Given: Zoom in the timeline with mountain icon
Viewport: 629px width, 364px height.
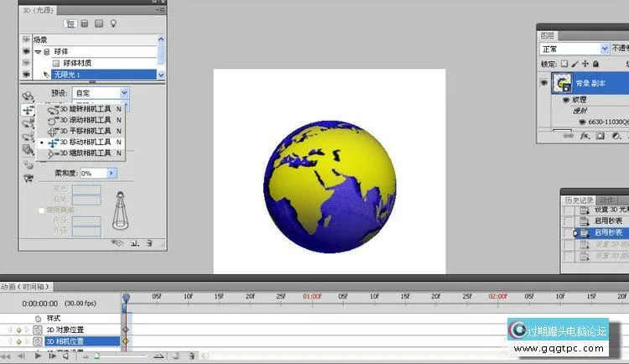Looking at the screenshot, I should click(x=159, y=356).
